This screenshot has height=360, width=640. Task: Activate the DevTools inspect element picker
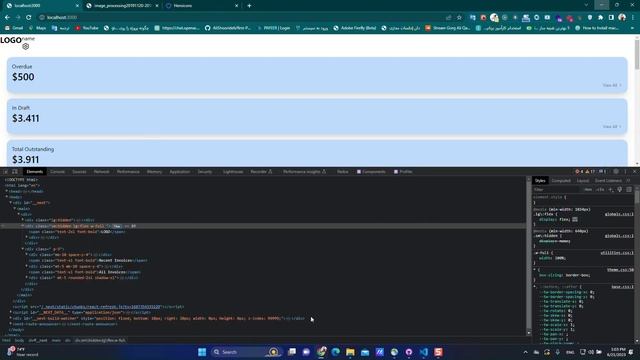pos(6,172)
